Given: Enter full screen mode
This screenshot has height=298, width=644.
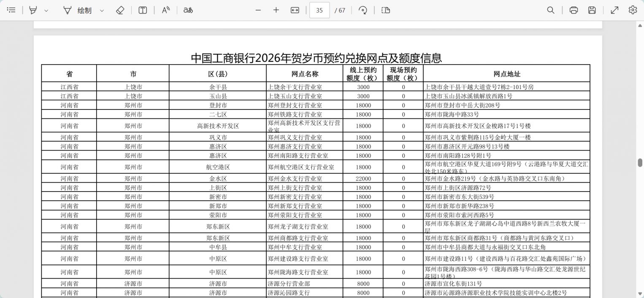Looking at the screenshot, I should (614, 10).
